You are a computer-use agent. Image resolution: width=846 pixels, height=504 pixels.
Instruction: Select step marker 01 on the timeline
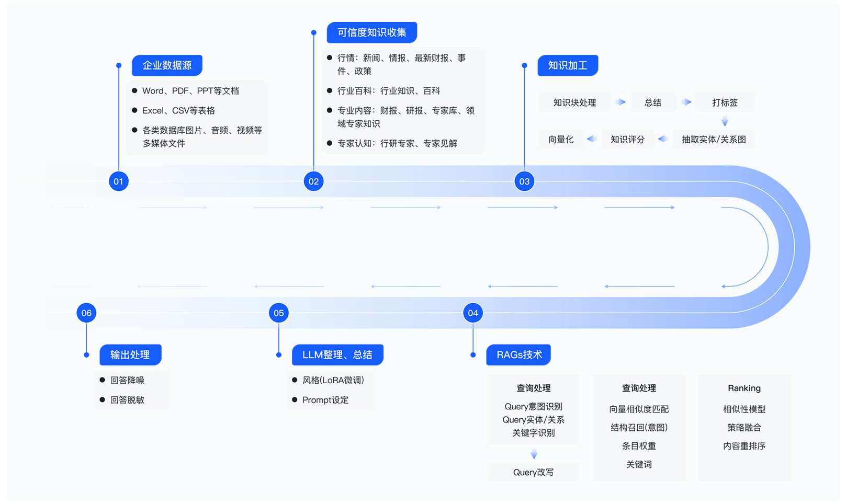click(119, 181)
